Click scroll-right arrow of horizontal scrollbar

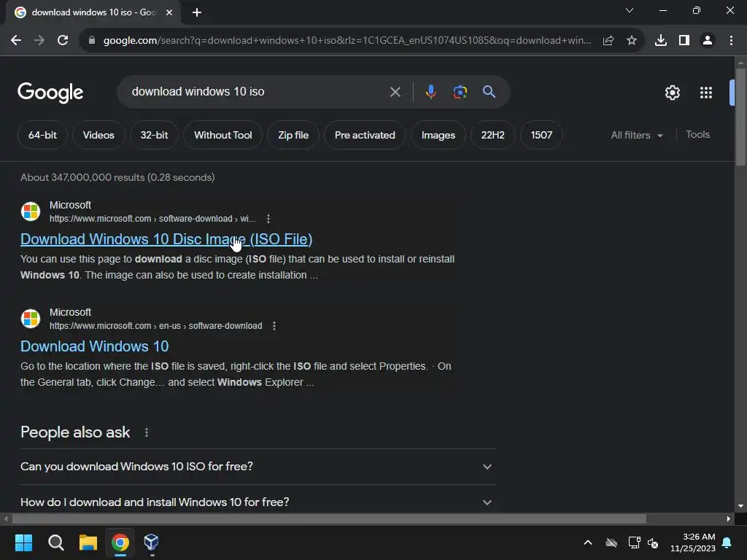(729, 518)
